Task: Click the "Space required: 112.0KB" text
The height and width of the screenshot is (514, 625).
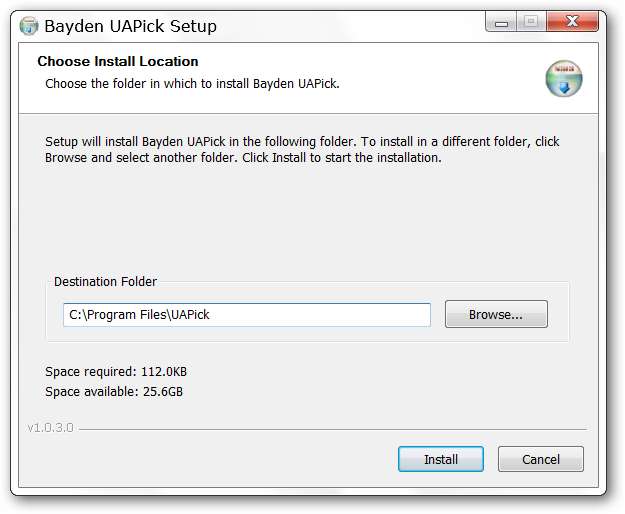Action: pos(116,371)
